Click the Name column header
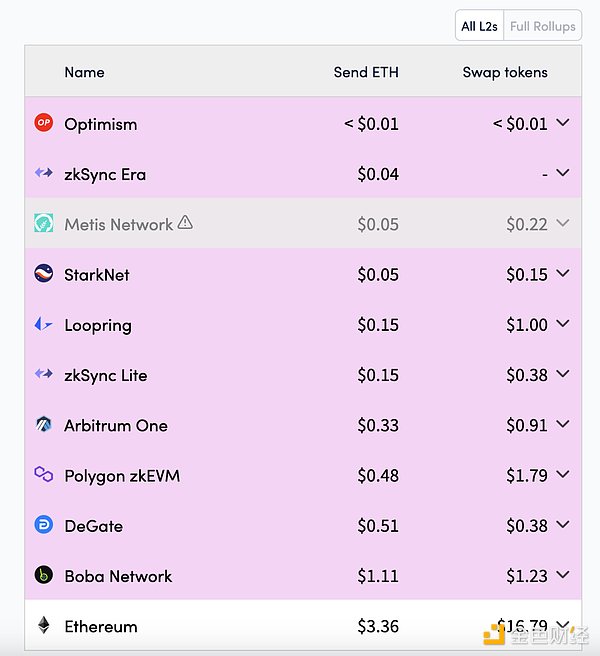600x656 pixels. pyautogui.click(x=84, y=72)
